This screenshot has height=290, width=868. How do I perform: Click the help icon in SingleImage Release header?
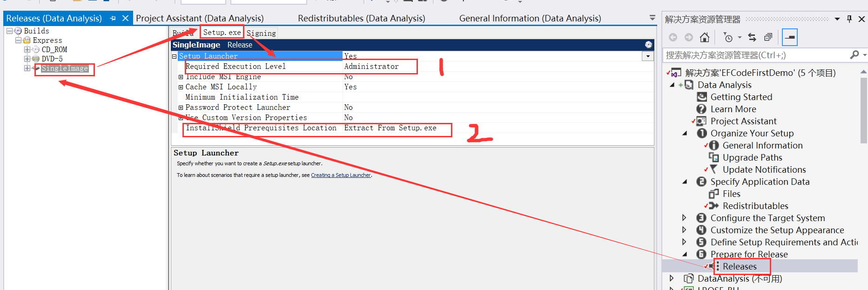648,45
